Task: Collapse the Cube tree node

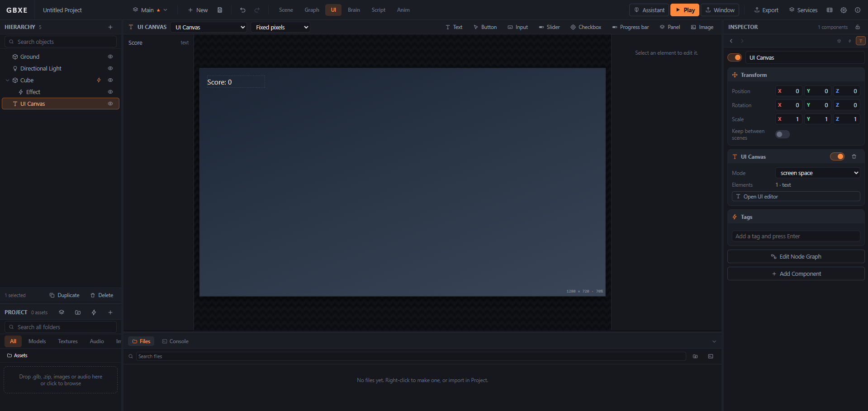Action: 7,80
